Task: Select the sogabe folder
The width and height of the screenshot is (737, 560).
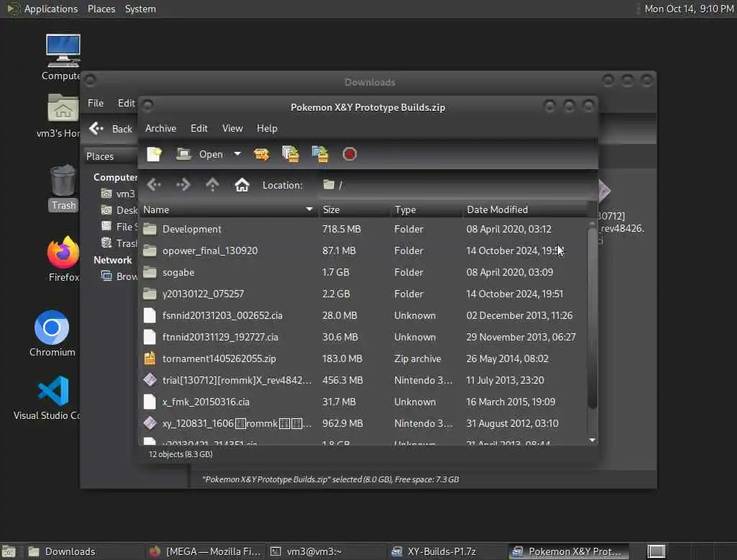Action: click(363, 272)
